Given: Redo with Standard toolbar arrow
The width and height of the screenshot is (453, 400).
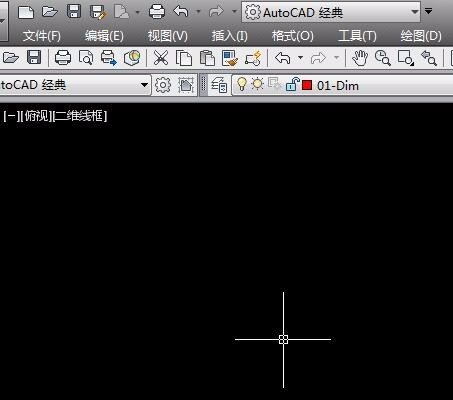Looking at the screenshot, I should point(318,58).
